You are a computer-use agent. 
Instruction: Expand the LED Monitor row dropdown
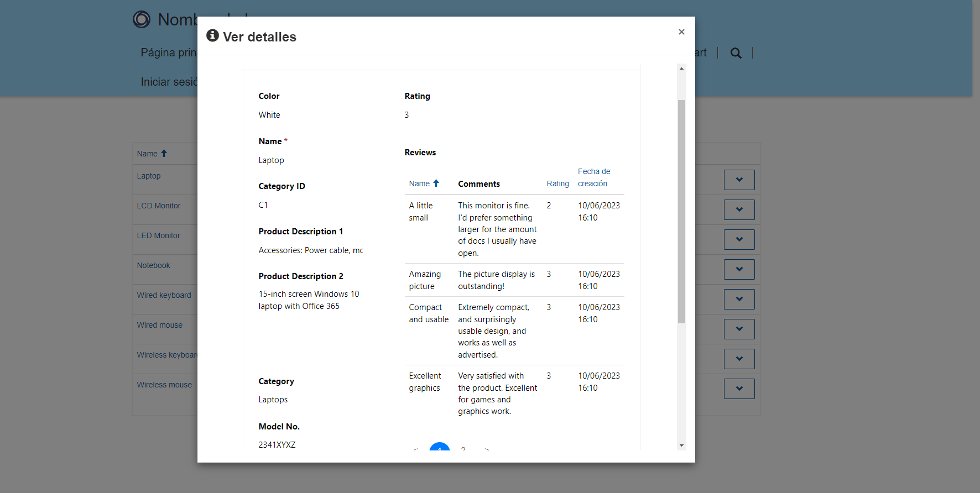point(739,239)
